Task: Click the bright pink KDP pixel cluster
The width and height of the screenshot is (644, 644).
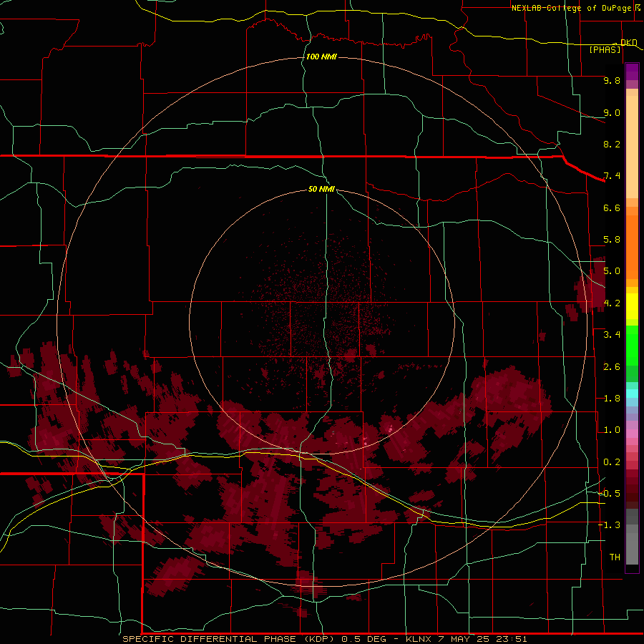Action: (390, 429)
